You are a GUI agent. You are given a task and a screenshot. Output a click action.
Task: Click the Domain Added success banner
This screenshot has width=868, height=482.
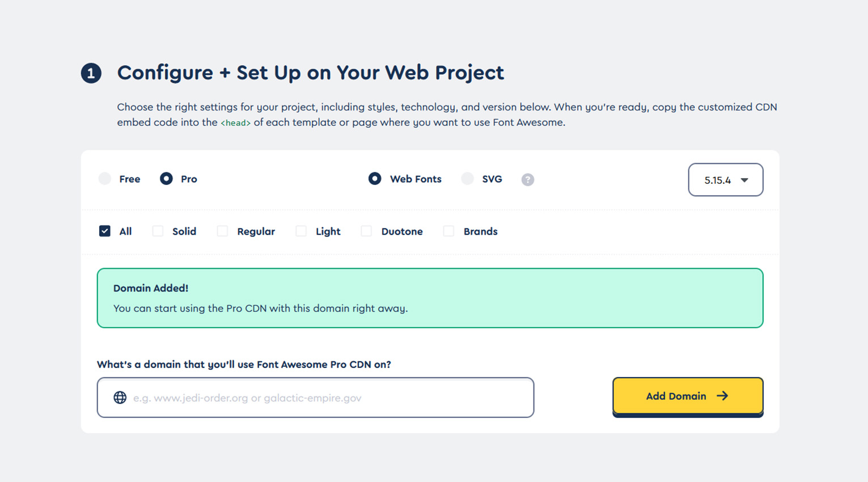pos(430,298)
